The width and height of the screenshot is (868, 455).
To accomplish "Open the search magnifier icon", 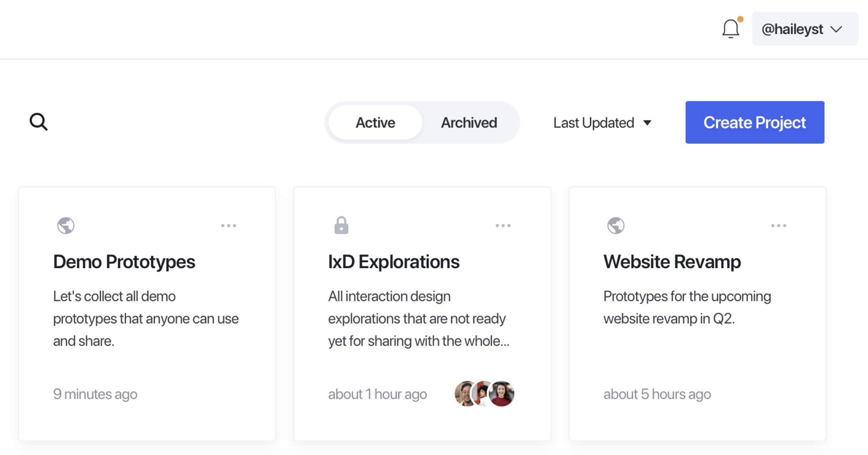I will 39,122.
